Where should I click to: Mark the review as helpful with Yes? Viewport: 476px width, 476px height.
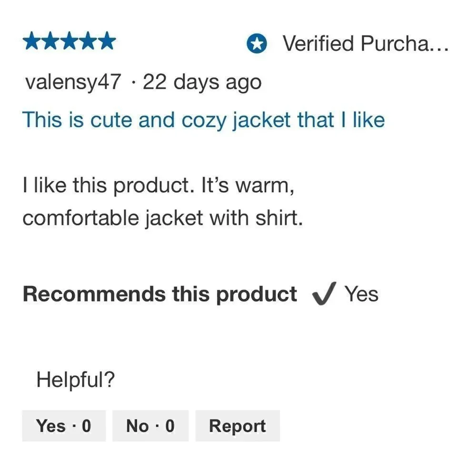point(64,426)
